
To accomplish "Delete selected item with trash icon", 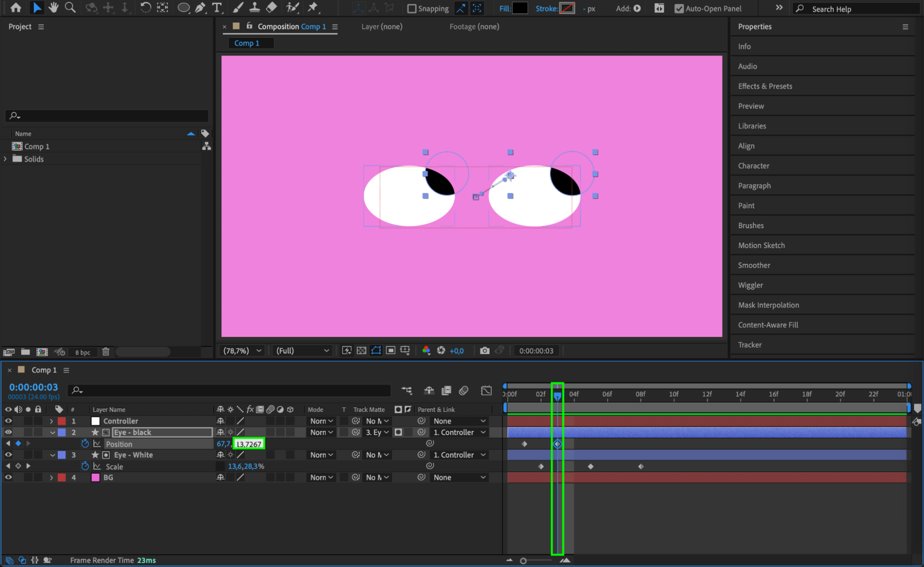I will click(x=106, y=352).
